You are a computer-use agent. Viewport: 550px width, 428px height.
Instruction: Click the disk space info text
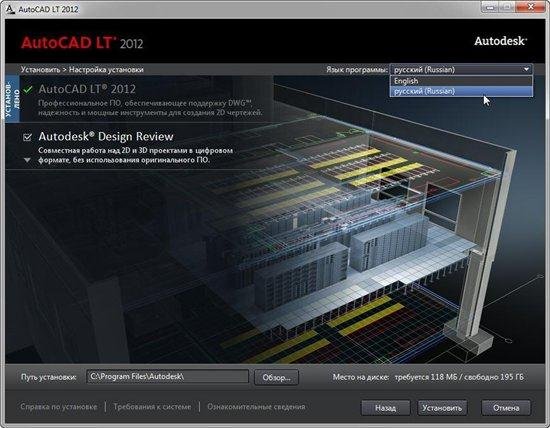[x=428, y=377]
